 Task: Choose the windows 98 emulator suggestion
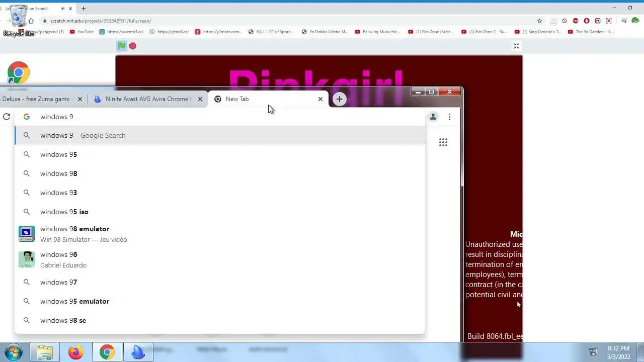click(x=220, y=234)
